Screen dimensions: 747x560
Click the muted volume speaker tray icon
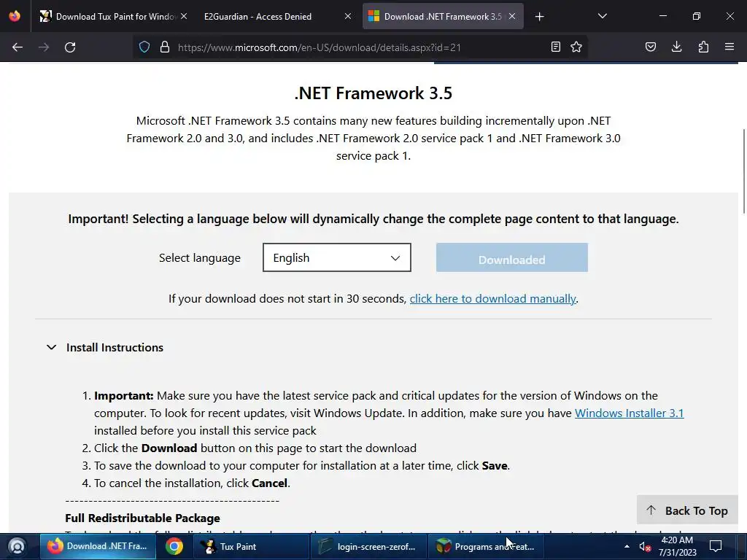(x=645, y=547)
